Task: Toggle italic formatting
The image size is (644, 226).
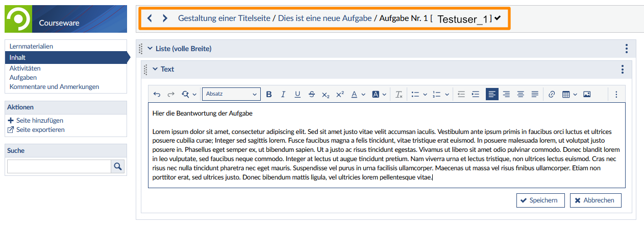Action: tap(283, 95)
